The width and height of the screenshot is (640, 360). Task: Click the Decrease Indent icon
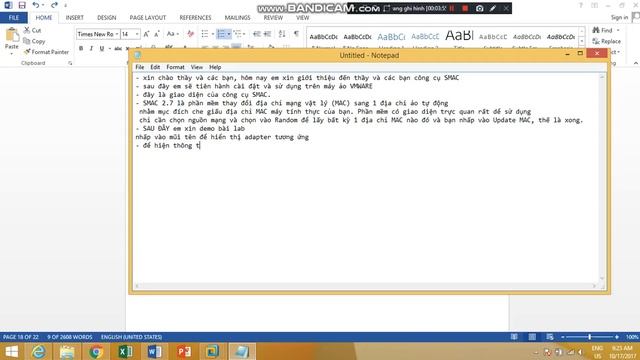[x=256, y=34]
